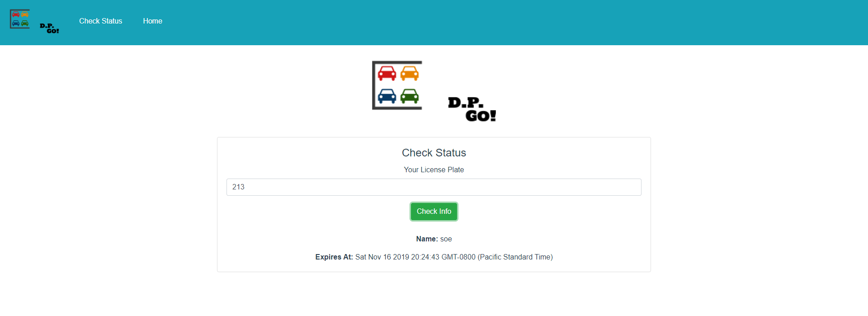Image resolution: width=868 pixels, height=316 pixels.
Task: Click the orange car in the large logo
Action: (x=410, y=73)
